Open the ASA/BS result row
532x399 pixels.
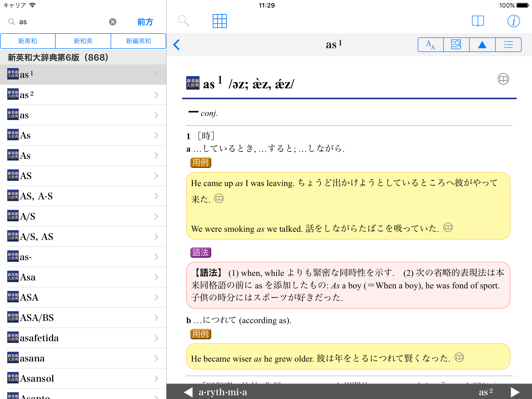[x=83, y=318]
